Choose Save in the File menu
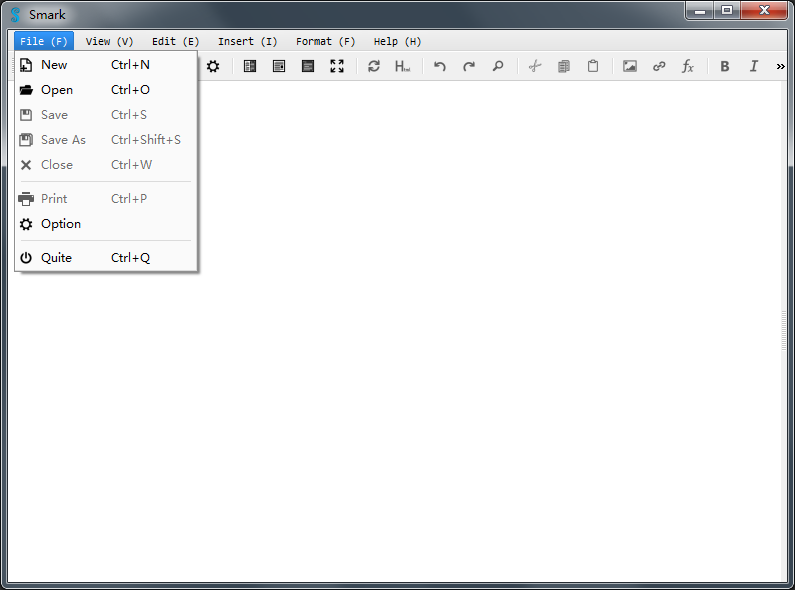The image size is (795, 590). (x=105, y=115)
